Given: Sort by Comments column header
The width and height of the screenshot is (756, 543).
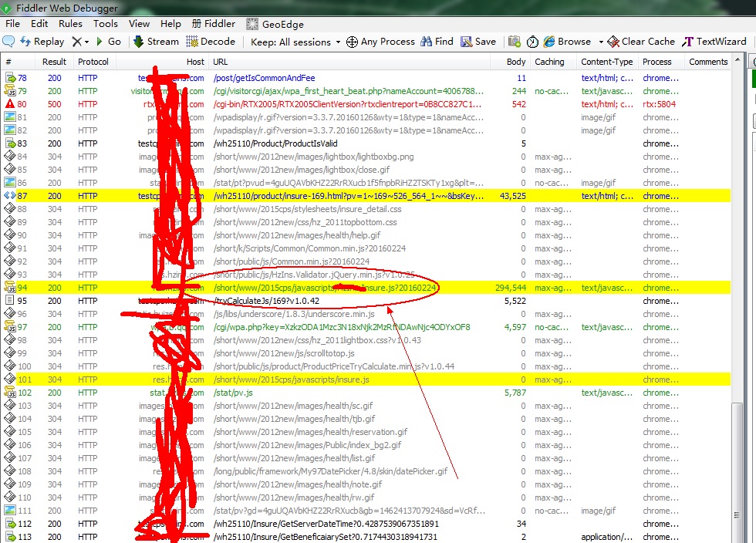Looking at the screenshot, I should point(708,62).
